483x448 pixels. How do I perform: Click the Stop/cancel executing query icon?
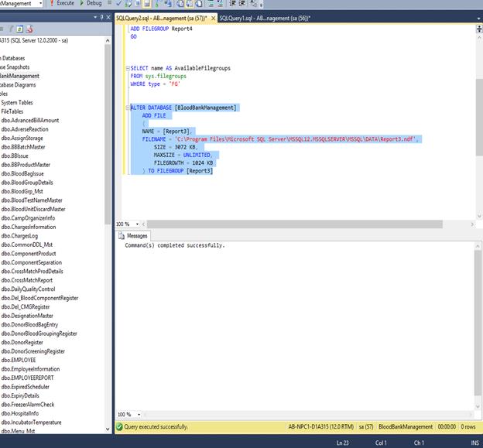(108, 4)
